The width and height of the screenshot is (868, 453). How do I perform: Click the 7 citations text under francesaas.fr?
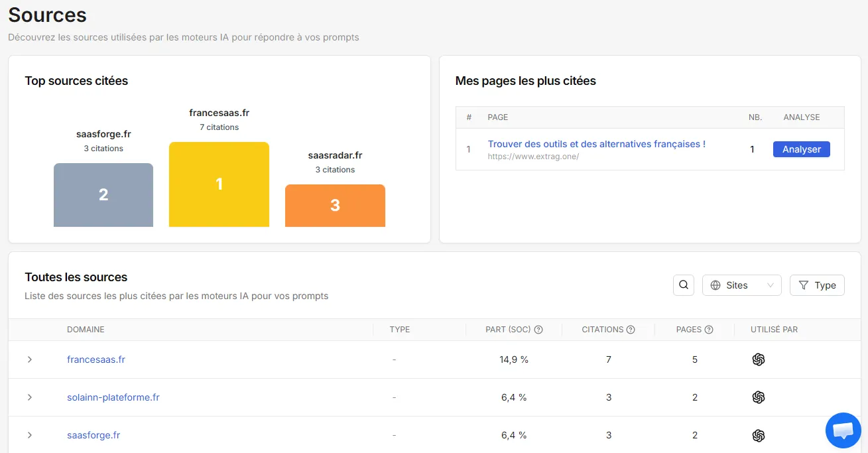pos(219,127)
